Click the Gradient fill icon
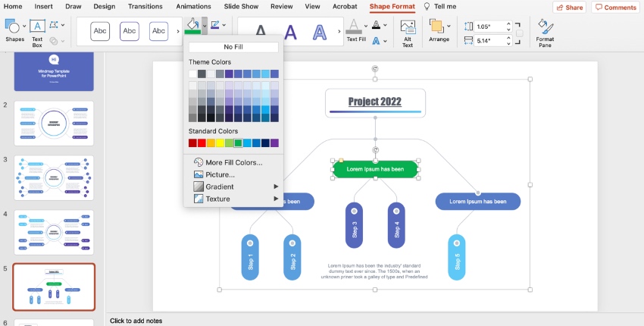 [199, 187]
